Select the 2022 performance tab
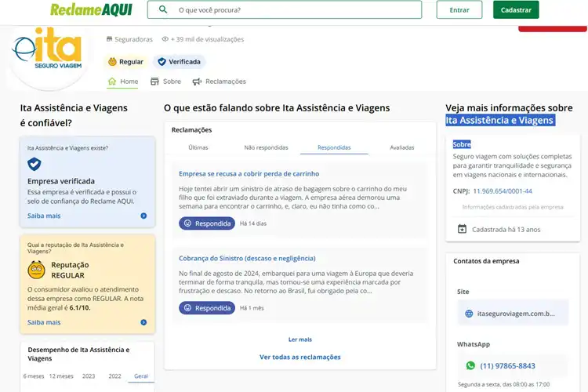588x392 pixels. [x=114, y=376]
